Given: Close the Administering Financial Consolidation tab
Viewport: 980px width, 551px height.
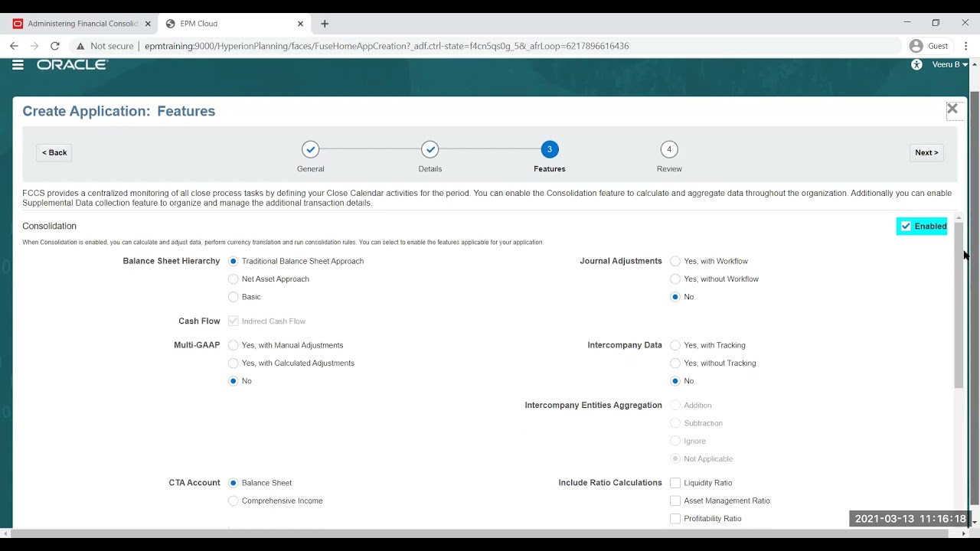Looking at the screenshot, I should [148, 24].
